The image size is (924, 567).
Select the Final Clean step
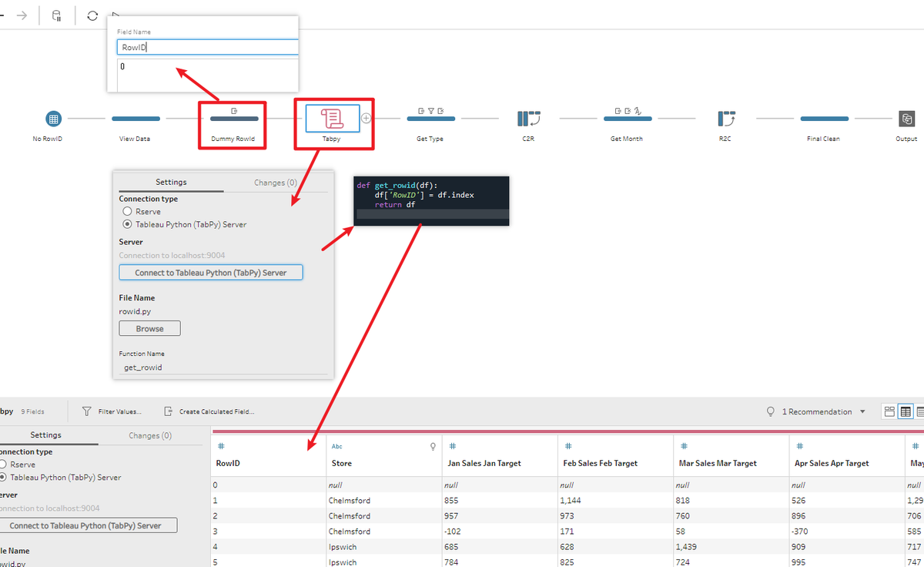pyautogui.click(x=823, y=119)
